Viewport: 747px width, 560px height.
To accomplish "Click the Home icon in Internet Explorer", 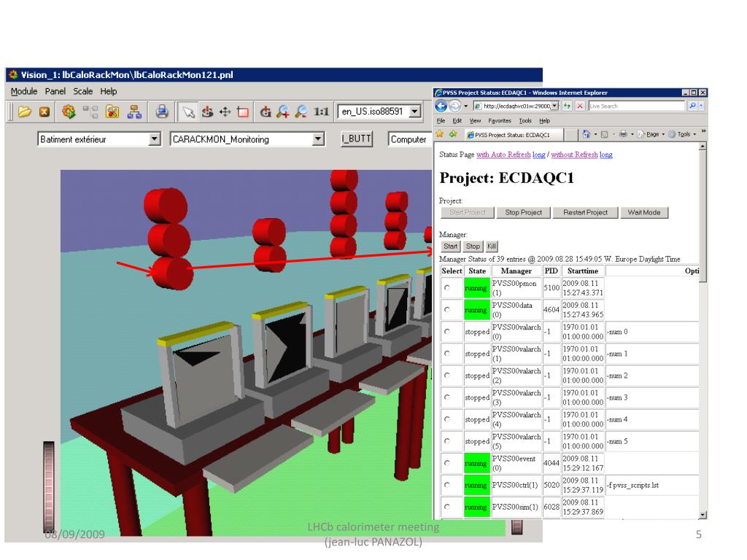I will 587,134.
